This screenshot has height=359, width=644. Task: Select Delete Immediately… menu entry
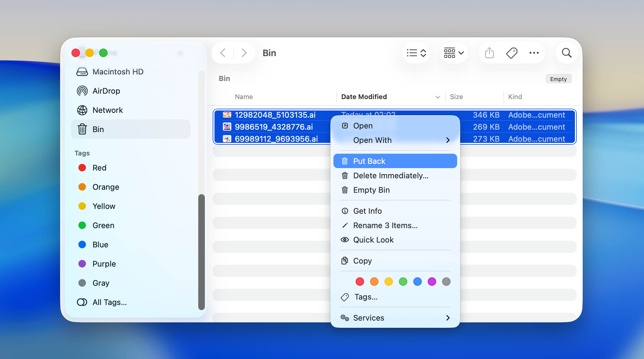coord(390,176)
